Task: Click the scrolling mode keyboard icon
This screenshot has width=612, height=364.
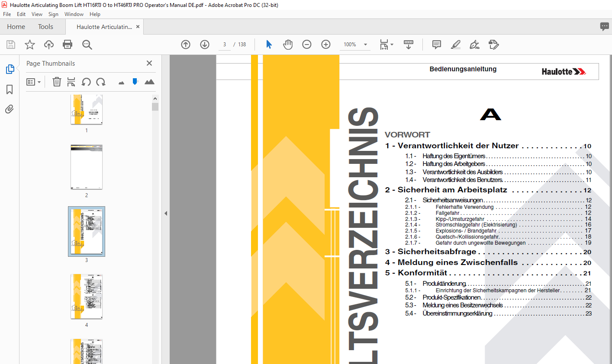Action: click(x=409, y=45)
